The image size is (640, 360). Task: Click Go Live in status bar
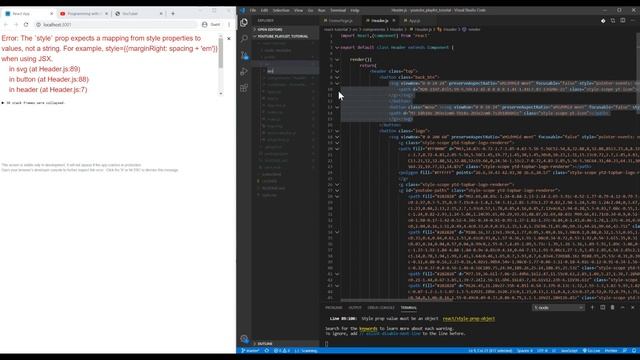pos(591,351)
